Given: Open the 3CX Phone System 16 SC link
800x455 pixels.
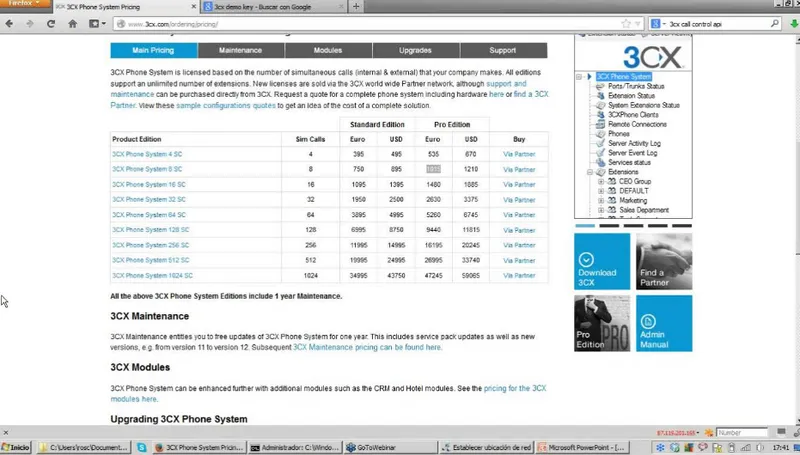Looking at the screenshot, I should (149, 185).
